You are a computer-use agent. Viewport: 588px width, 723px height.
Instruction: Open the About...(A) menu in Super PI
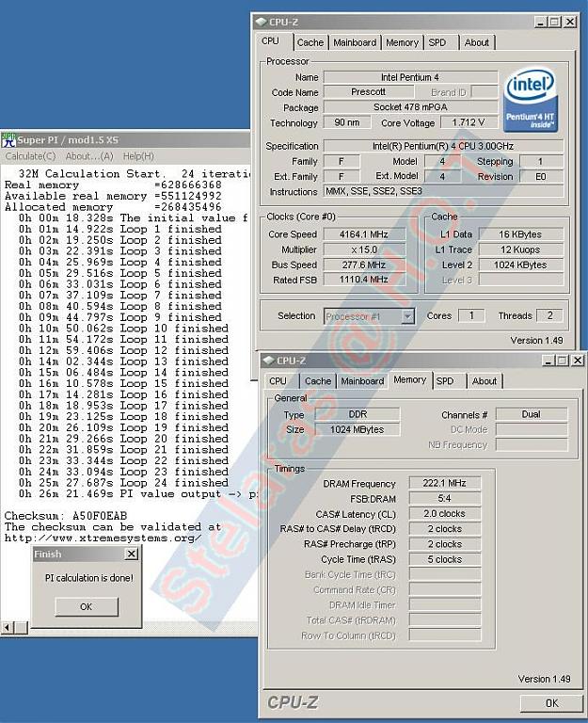pyautogui.click(x=89, y=156)
